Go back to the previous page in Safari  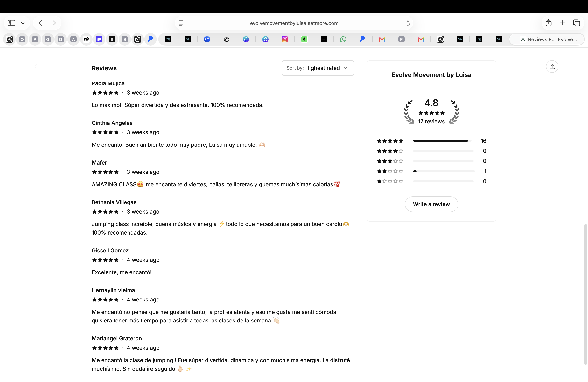click(40, 23)
